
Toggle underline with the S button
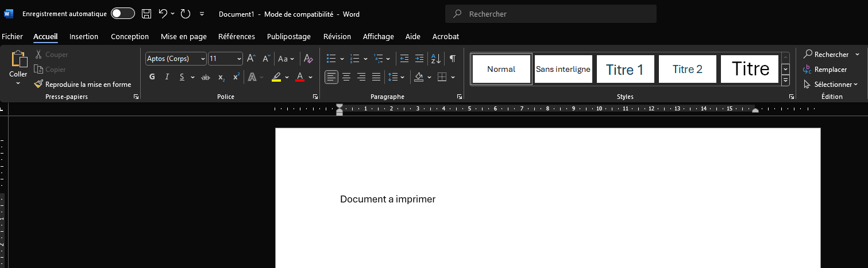(182, 77)
